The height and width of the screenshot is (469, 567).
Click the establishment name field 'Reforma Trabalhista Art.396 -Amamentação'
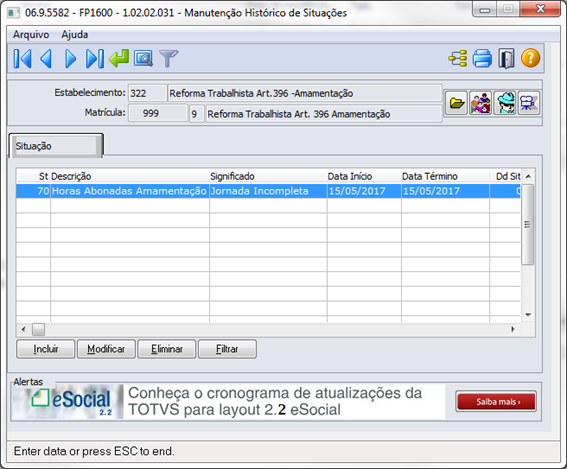tap(305, 93)
